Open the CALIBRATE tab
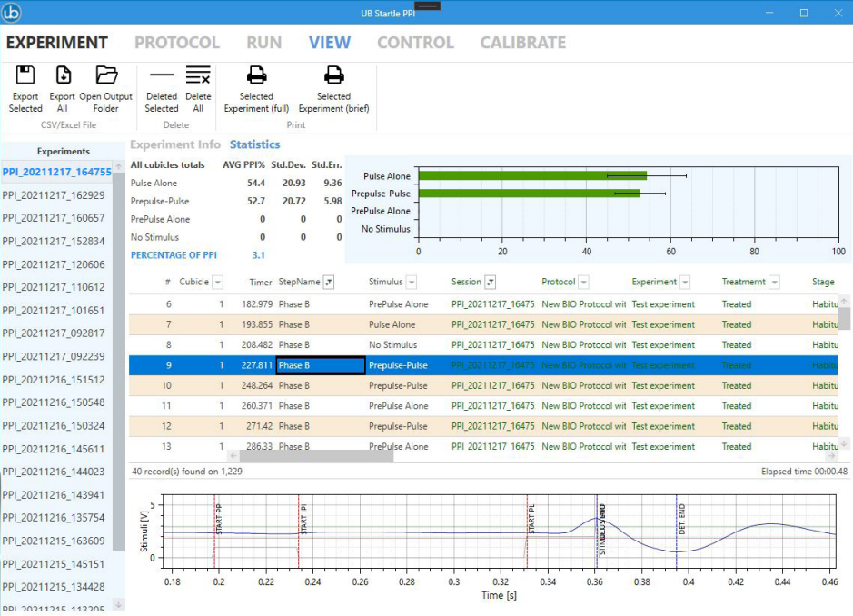 [522, 43]
